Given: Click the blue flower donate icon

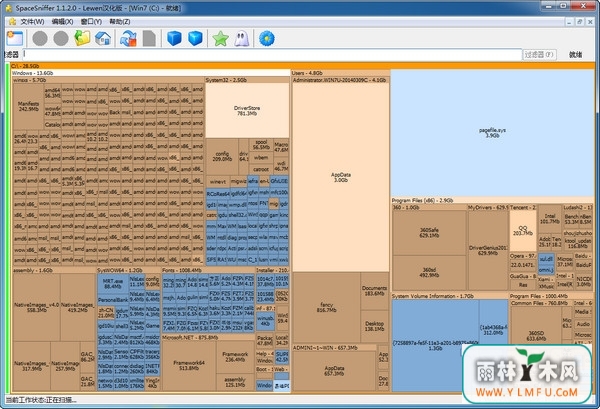Looking at the screenshot, I should pyautogui.click(x=267, y=38).
